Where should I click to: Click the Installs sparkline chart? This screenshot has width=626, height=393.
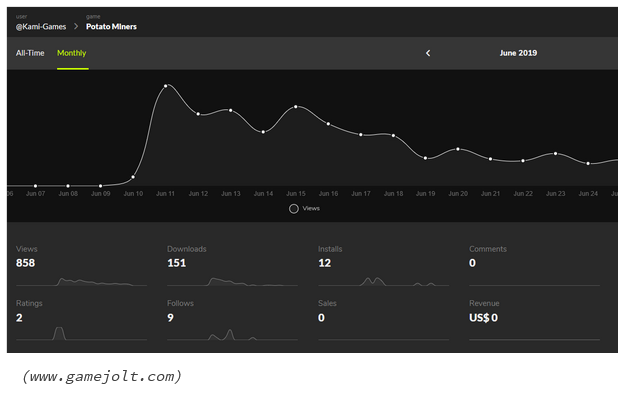click(x=384, y=281)
